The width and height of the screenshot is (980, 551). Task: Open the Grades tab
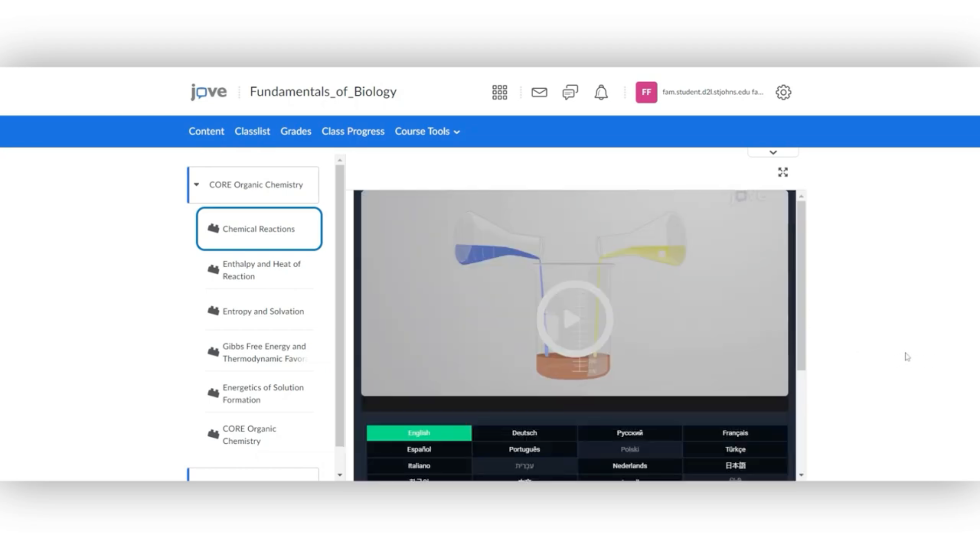296,131
